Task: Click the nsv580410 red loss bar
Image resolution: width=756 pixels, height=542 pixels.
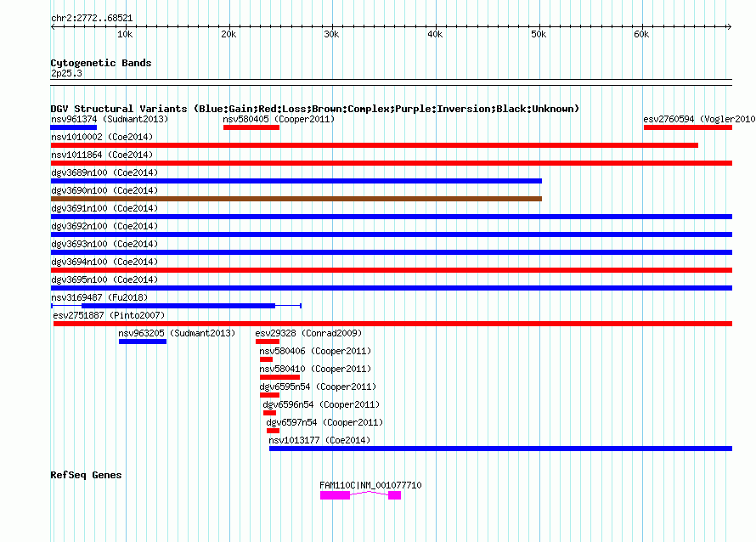Action: [x=279, y=377]
